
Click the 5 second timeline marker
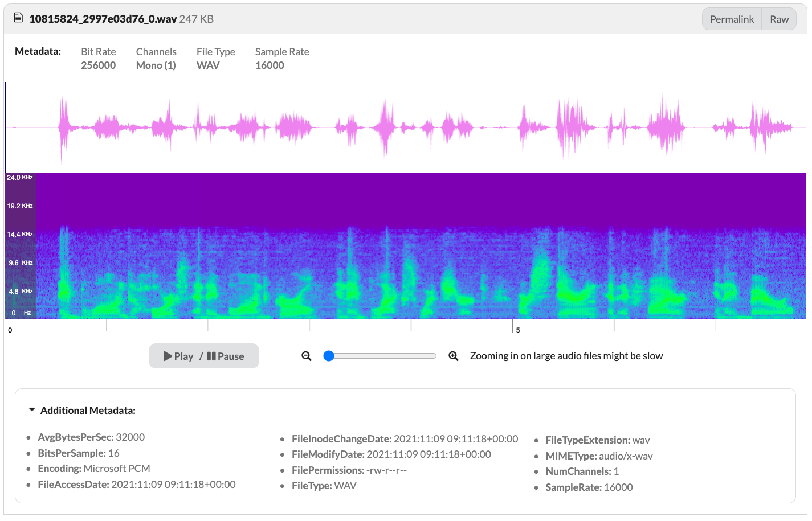[x=517, y=330]
